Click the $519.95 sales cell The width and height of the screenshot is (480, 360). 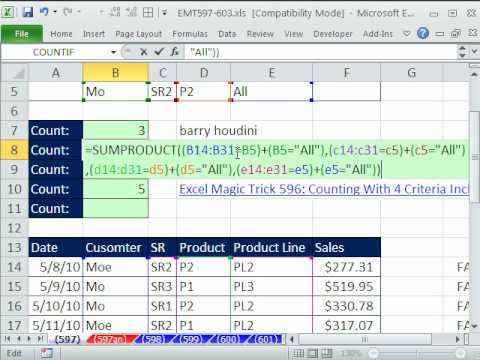346,286
